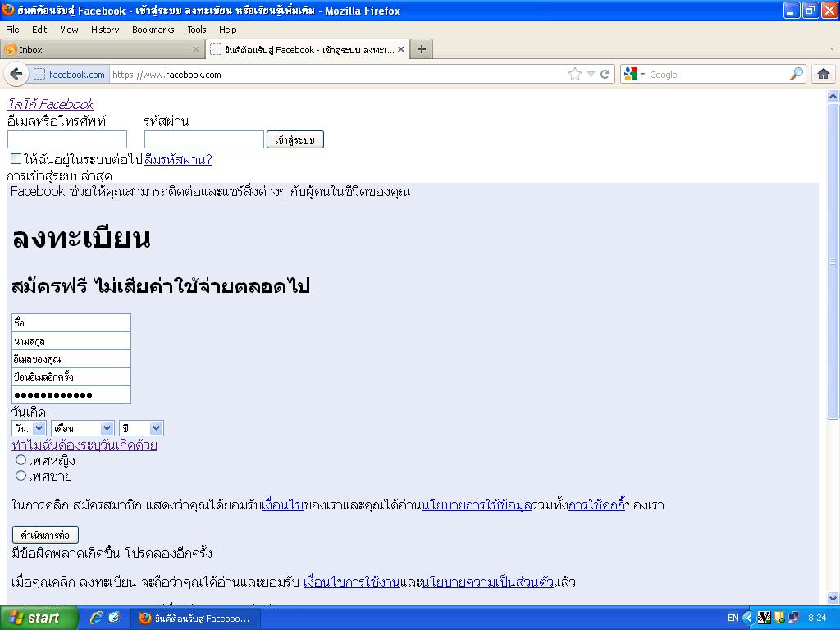Click the login email or phone field
Image resolution: width=840 pixels, height=630 pixels.
coord(67,139)
